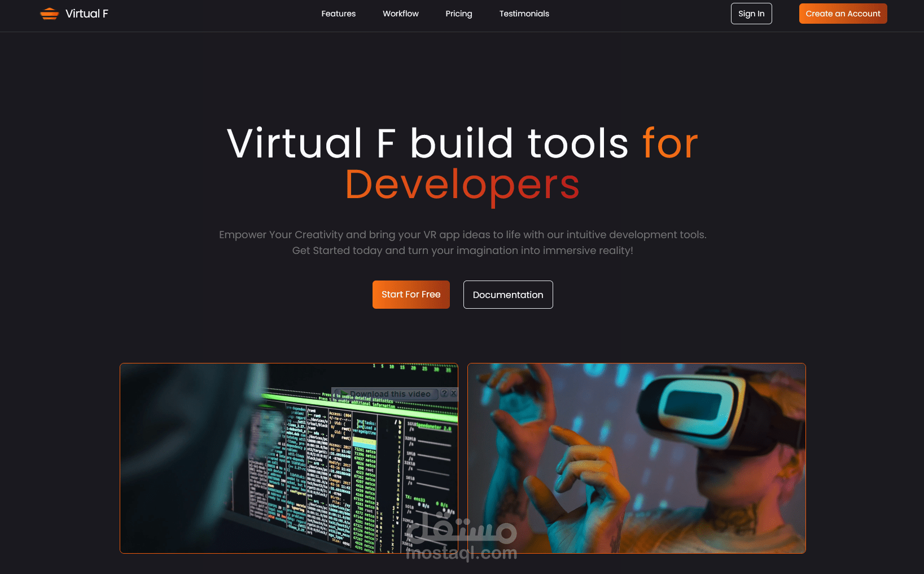Go to the Workflow section link
Viewport: 924px width, 574px height.
click(x=401, y=14)
